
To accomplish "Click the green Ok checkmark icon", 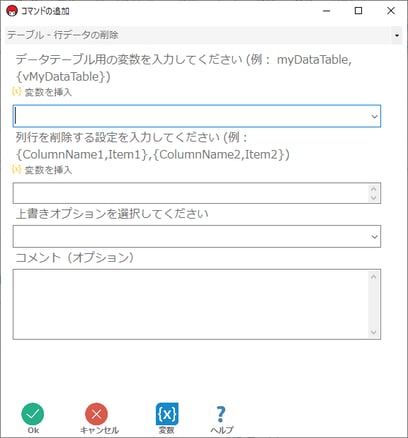I will (33, 414).
